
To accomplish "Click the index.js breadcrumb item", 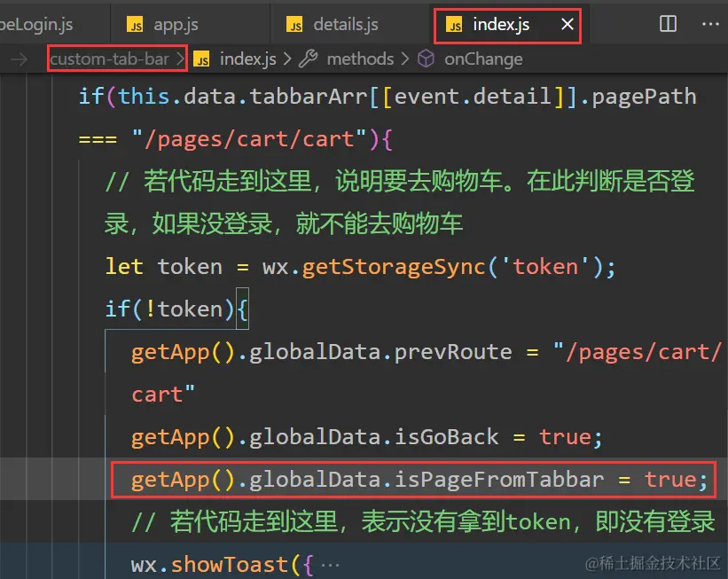I will (x=248, y=59).
